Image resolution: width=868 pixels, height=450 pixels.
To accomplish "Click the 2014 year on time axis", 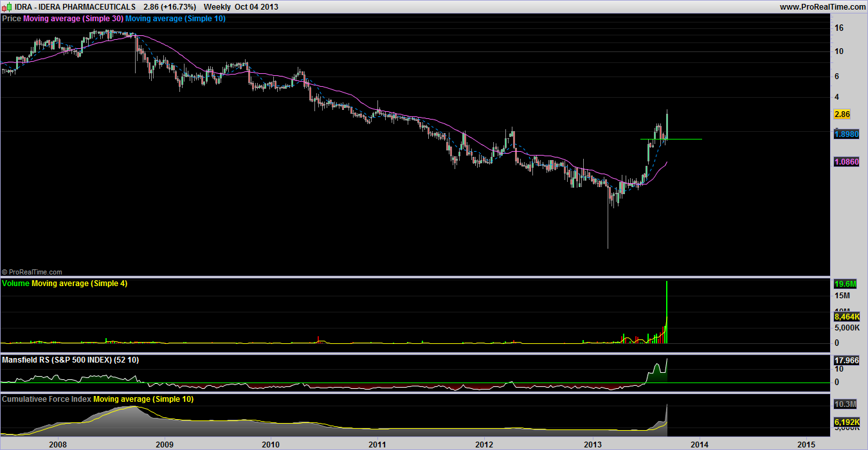I will point(699,444).
